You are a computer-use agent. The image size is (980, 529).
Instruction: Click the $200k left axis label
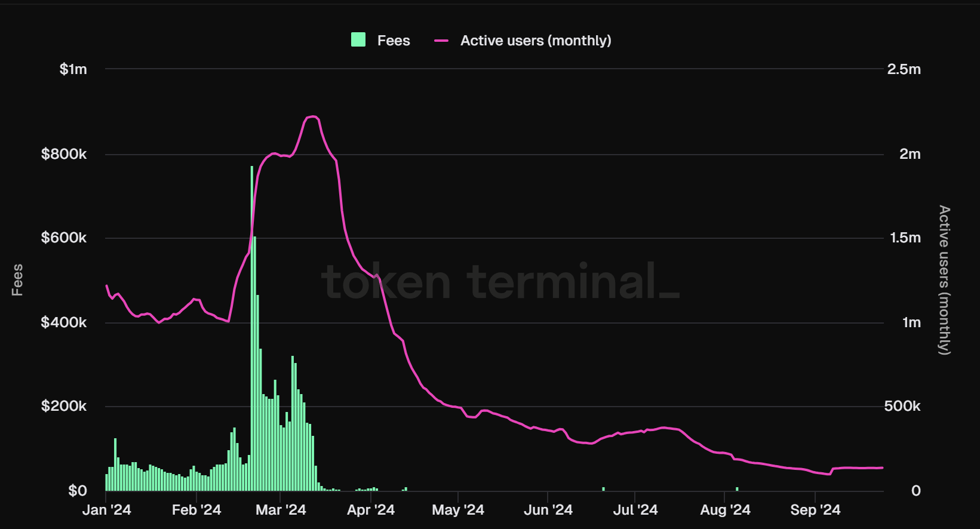[x=64, y=407]
